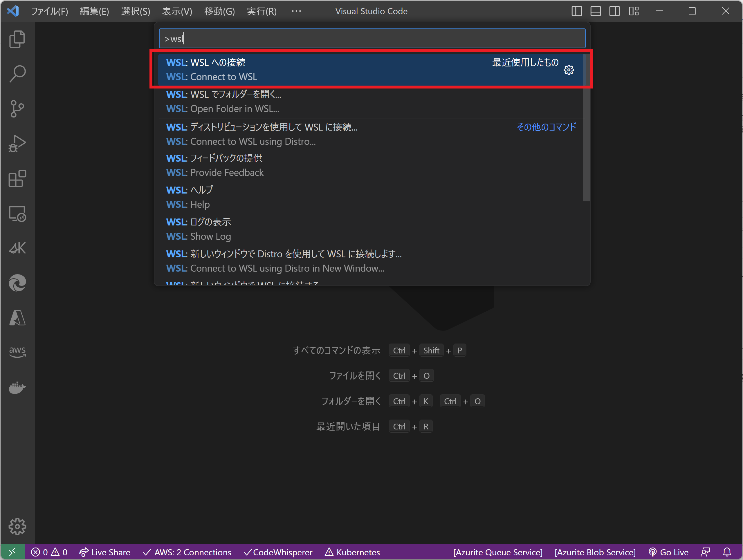Image resolution: width=743 pixels, height=560 pixels.
Task: Click 'Visual Studio Code' title text
Action: (x=371, y=11)
